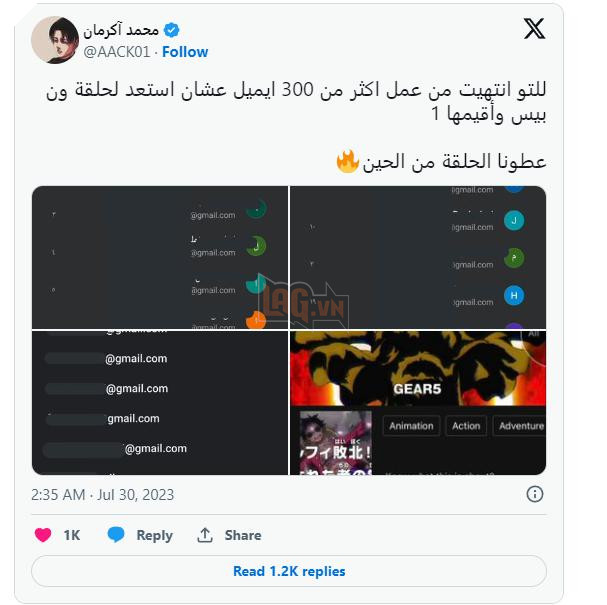Click the blue verified badge
Screen dimensions: 607x605
[x=171, y=30]
